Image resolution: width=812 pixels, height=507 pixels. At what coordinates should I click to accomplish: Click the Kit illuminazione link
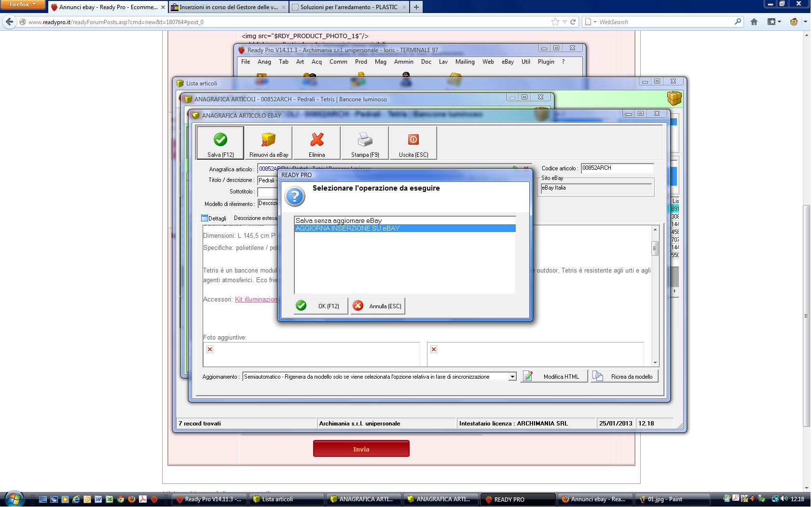(x=256, y=299)
